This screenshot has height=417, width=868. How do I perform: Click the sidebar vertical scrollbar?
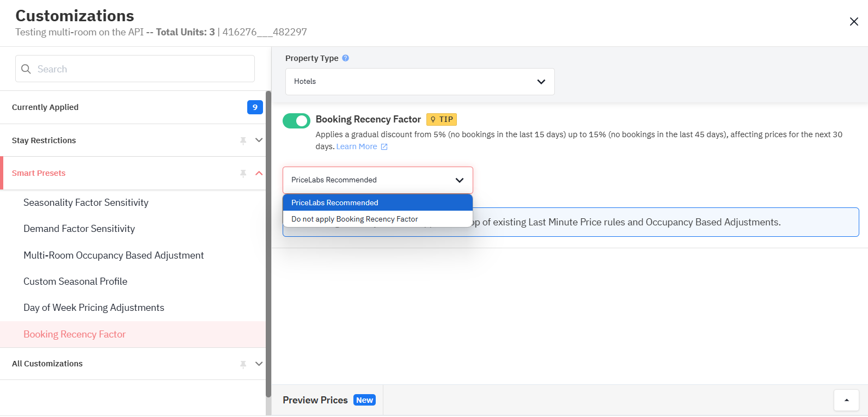click(268, 244)
